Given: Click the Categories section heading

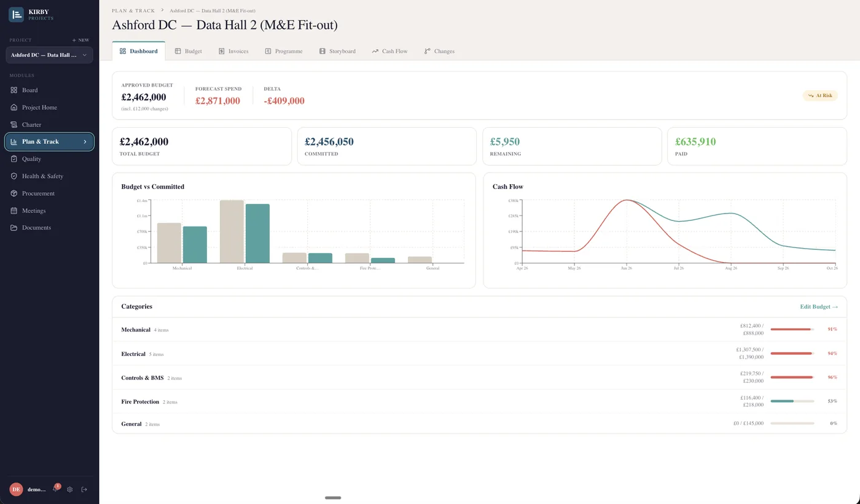Looking at the screenshot, I should tap(137, 306).
